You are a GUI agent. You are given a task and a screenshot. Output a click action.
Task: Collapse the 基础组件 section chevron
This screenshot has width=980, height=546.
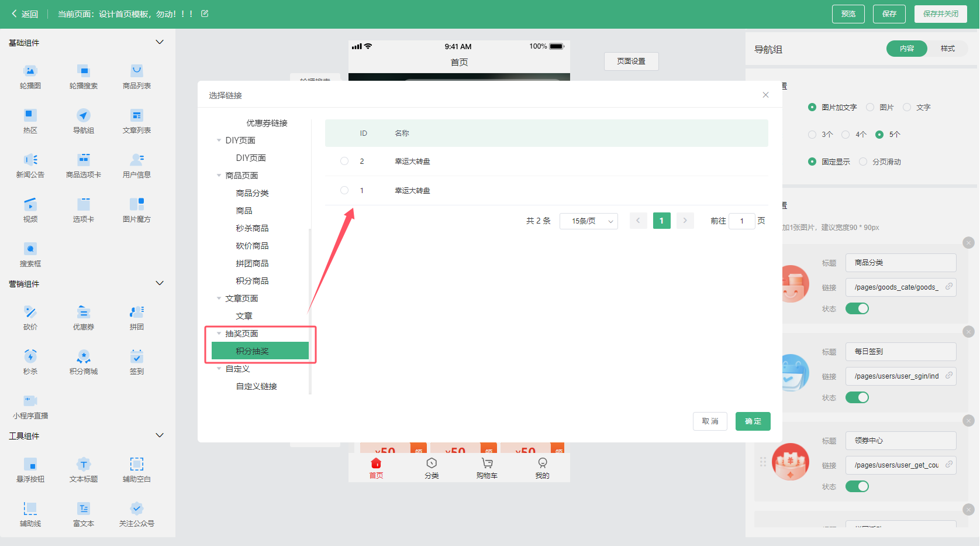160,42
